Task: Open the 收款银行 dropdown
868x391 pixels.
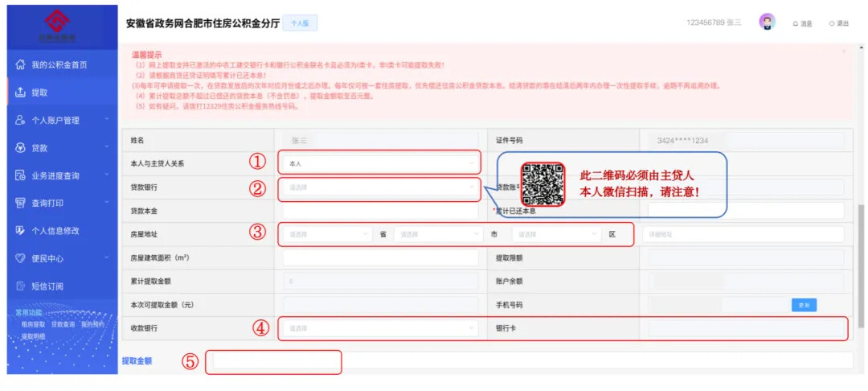Action: [x=379, y=328]
